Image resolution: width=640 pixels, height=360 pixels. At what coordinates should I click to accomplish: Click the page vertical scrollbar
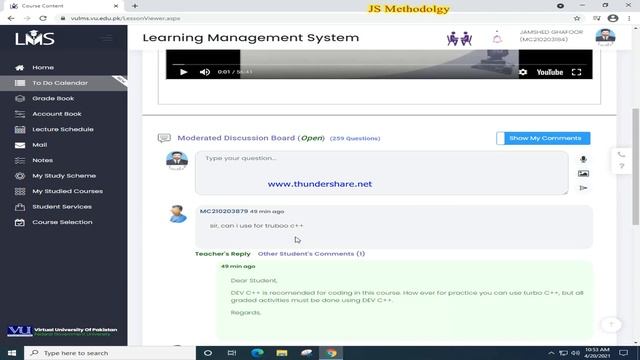[636, 167]
